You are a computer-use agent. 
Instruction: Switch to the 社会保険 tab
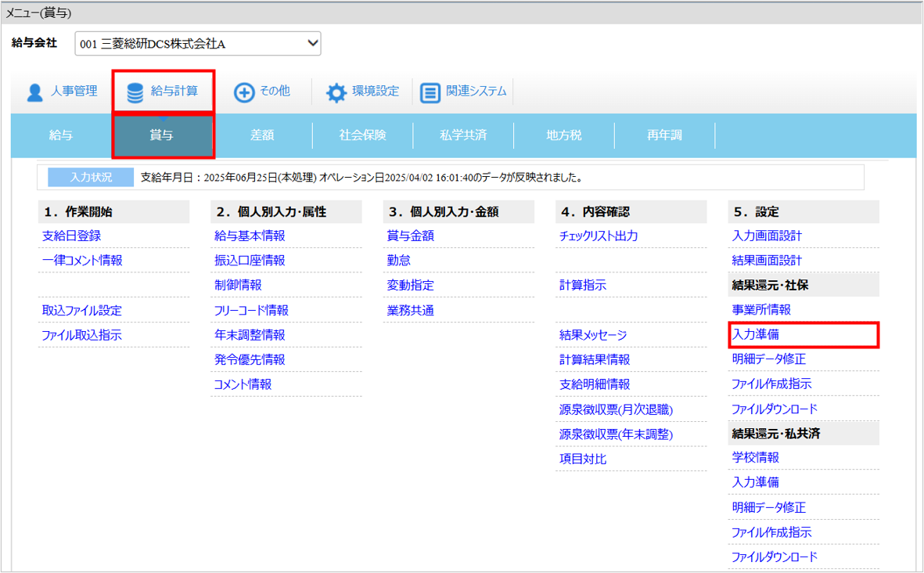tap(363, 135)
